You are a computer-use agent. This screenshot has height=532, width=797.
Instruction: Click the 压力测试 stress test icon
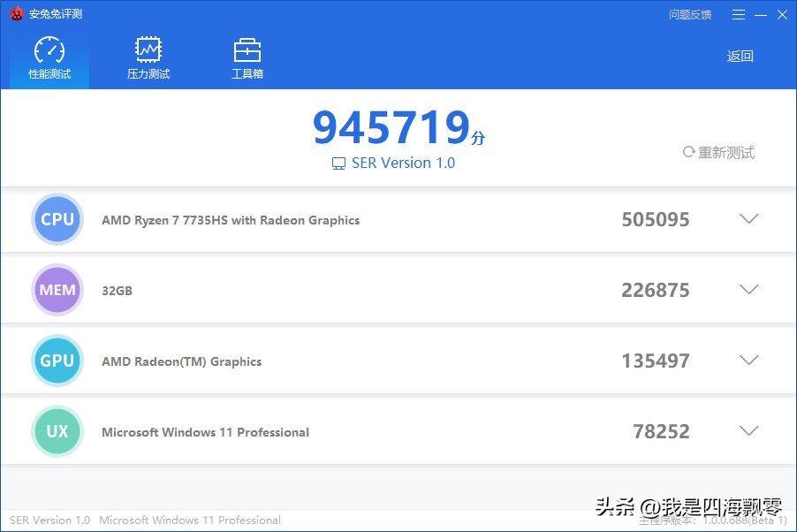tap(148, 48)
